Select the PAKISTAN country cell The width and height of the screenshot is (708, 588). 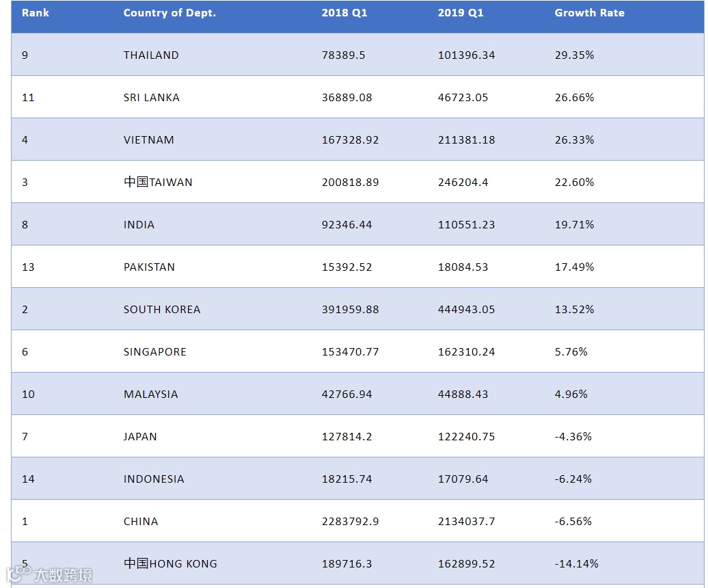(x=149, y=267)
